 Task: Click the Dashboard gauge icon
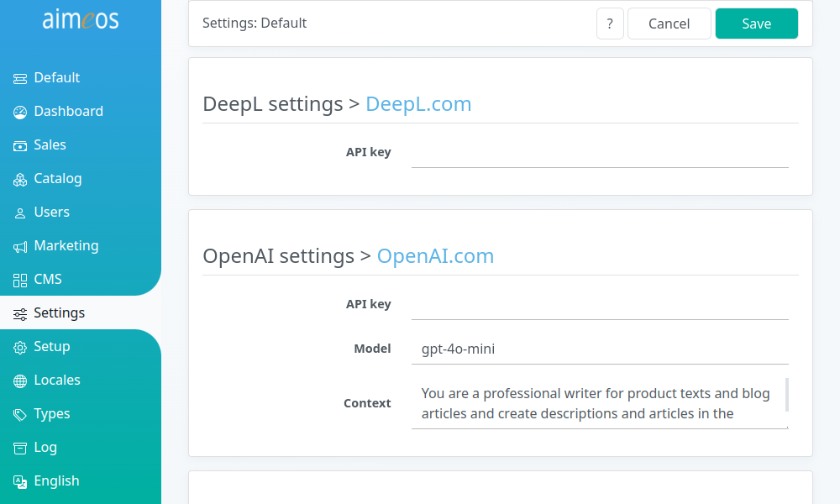click(20, 113)
